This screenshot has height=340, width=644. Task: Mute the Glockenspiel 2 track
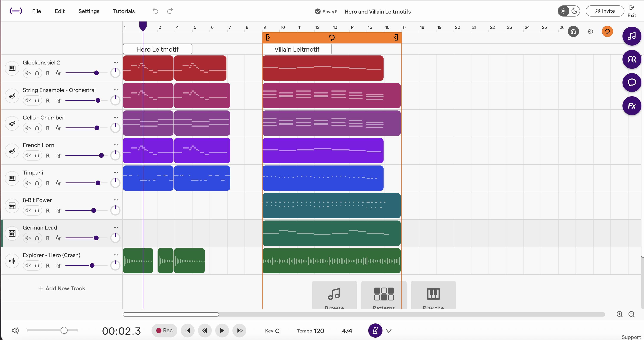[28, 73]
